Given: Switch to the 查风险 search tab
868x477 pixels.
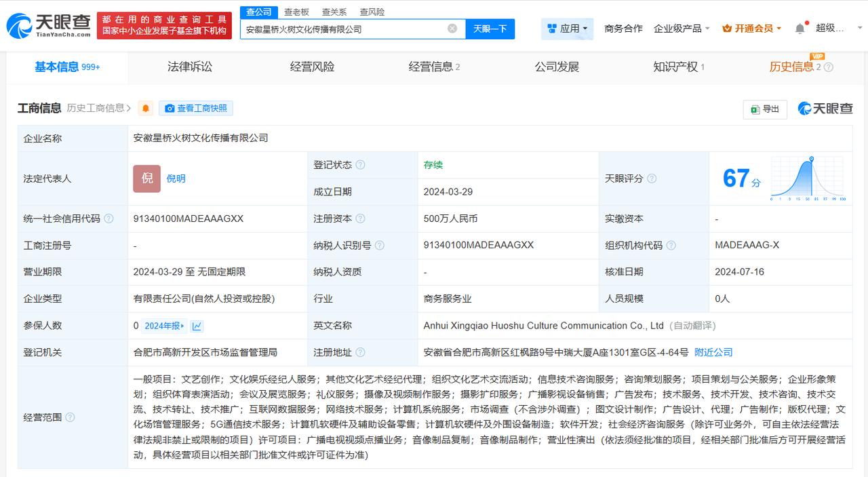Looking at the screenshot, I should 372,12.
